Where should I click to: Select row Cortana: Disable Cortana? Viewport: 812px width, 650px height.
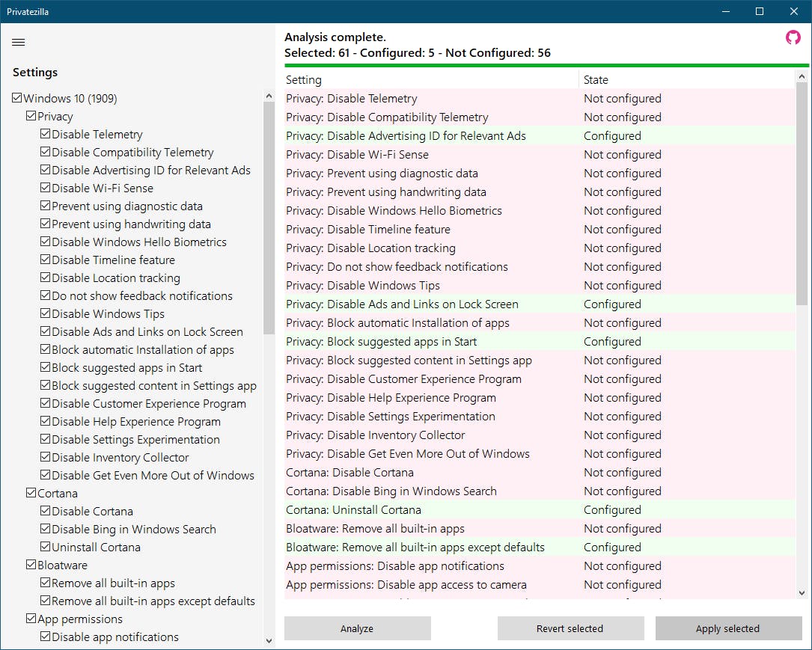pyautogui.click(x=540, y=473)
